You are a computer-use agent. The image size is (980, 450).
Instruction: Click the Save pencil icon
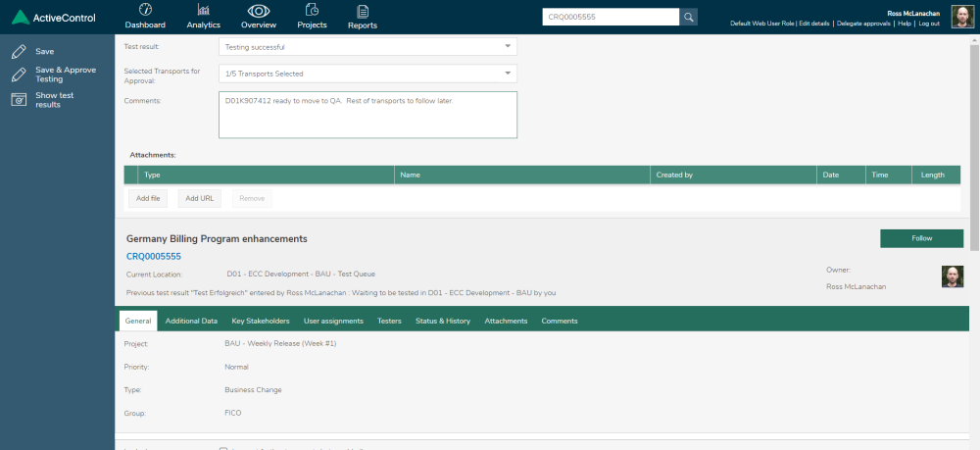(x=19, y=51)
